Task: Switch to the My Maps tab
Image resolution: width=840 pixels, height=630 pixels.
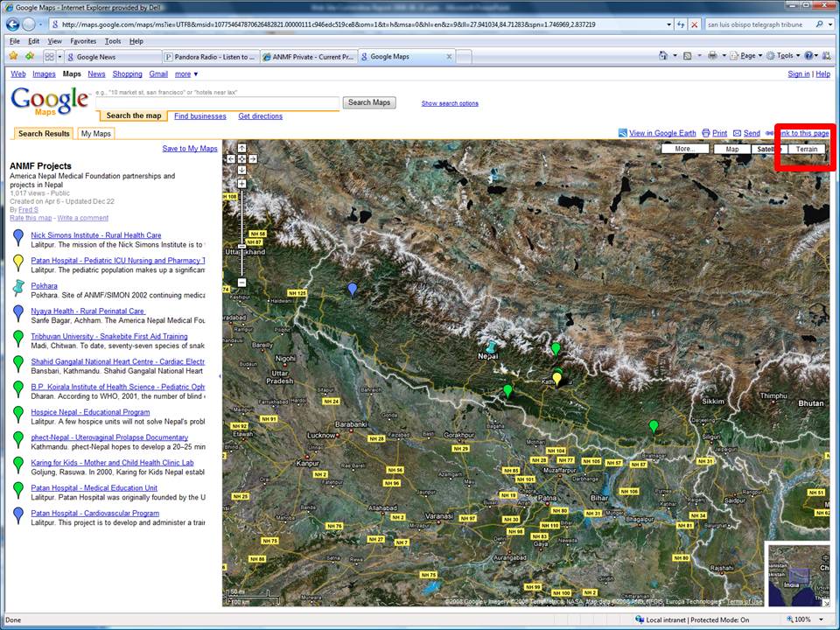Action: 95,134
